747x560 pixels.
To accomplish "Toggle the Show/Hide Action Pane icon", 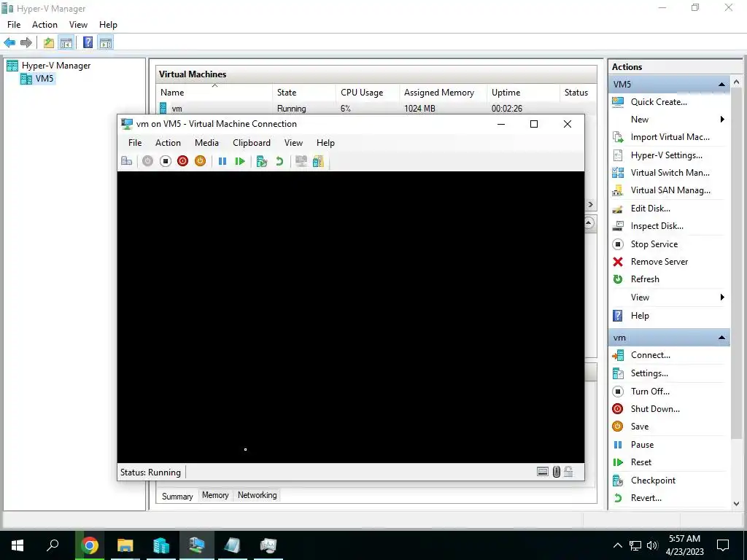I will tap(106, 43).
